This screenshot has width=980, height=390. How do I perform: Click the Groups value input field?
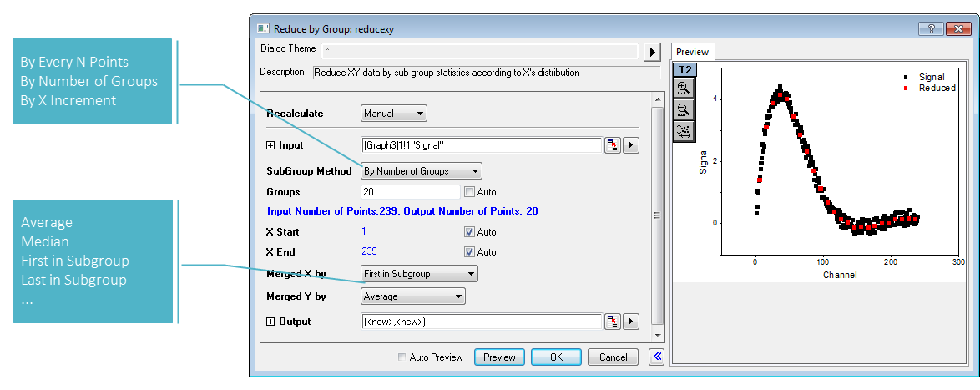[411, 192]
